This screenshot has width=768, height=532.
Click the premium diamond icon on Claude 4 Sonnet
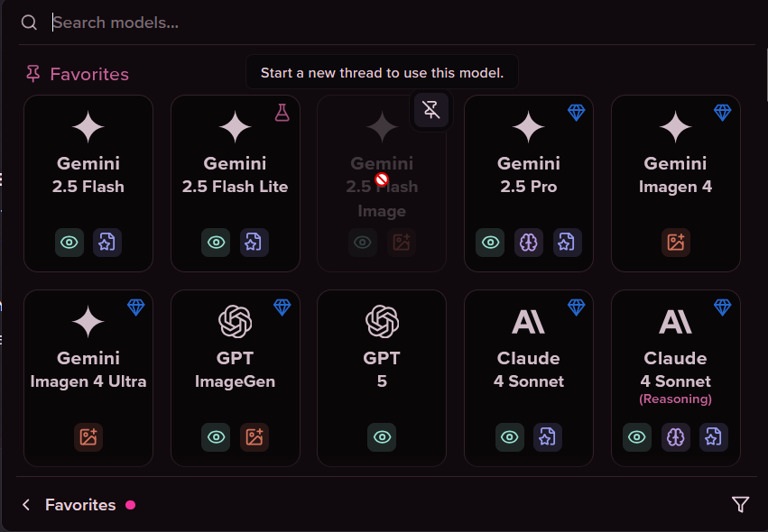pyautogui.click(x=576, y=307)
